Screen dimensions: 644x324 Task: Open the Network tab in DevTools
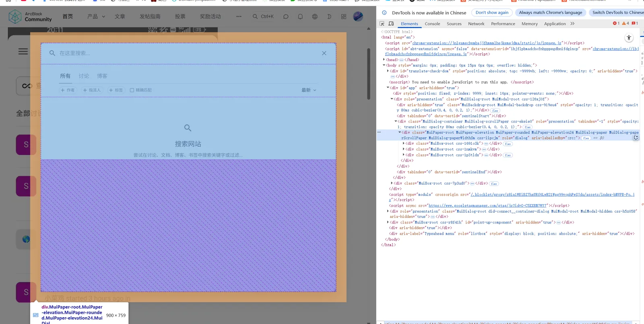[476, 24]
